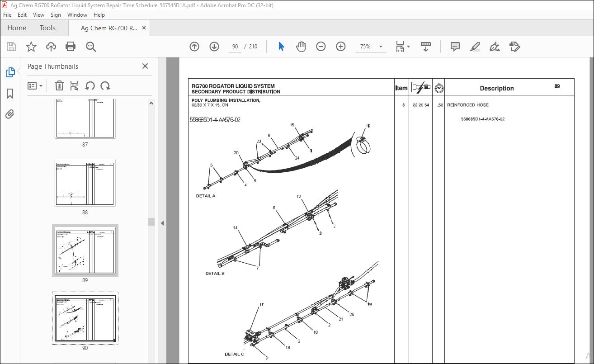Click the 'DETAIL A' label
The width and height of the screenshot is (594, 364).
[205, 196]
